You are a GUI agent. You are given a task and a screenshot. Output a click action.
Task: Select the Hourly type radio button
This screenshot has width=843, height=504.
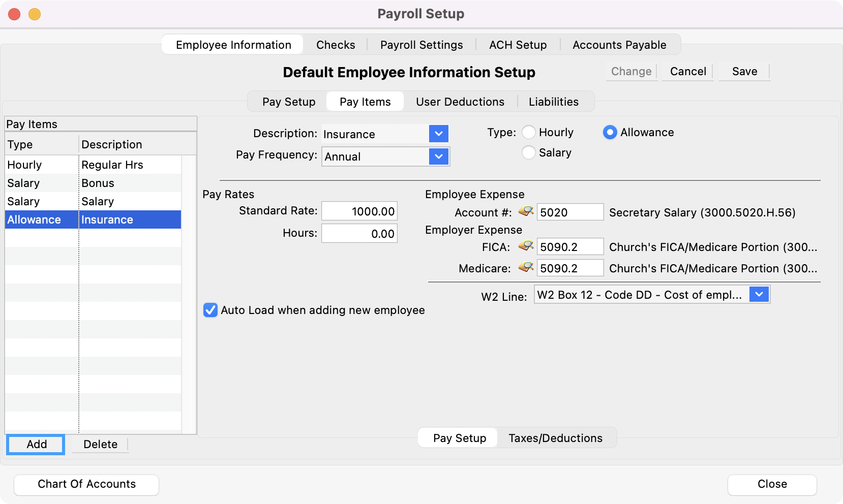[529, 133]
